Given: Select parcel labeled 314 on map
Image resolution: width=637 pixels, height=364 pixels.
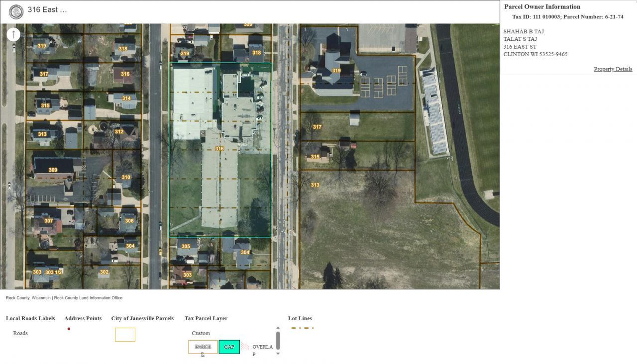Looking at the screenshot, I should point(126,98).
